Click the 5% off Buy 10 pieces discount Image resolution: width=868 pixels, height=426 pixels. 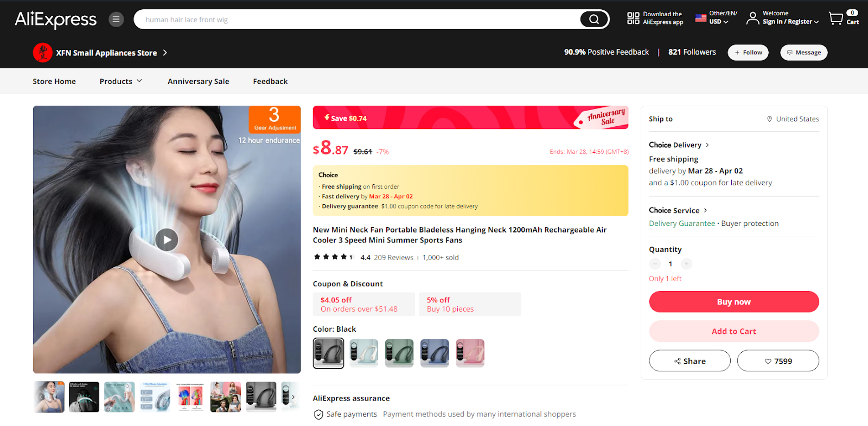coord(470,304)
